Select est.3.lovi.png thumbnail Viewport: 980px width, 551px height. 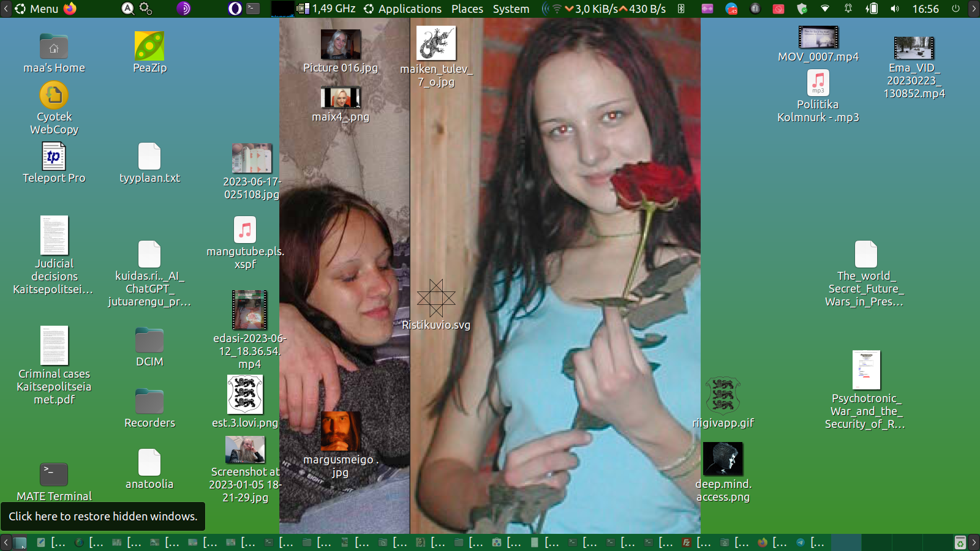click(x=245, y=394)
